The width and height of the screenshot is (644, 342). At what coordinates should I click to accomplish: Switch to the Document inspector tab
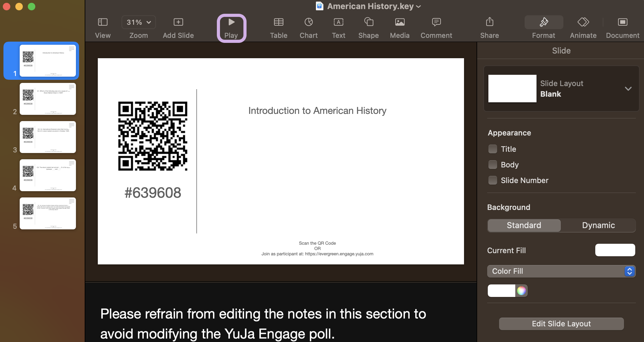click(622, 22)
